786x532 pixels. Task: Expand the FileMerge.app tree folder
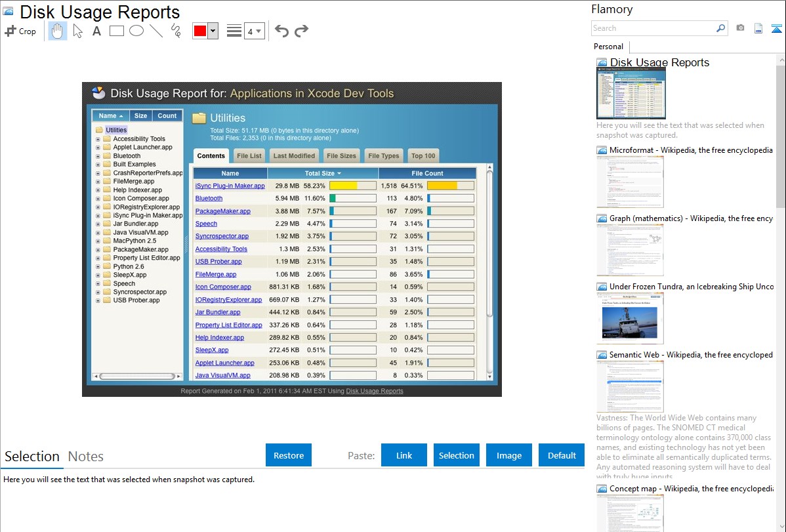(98, 182)
